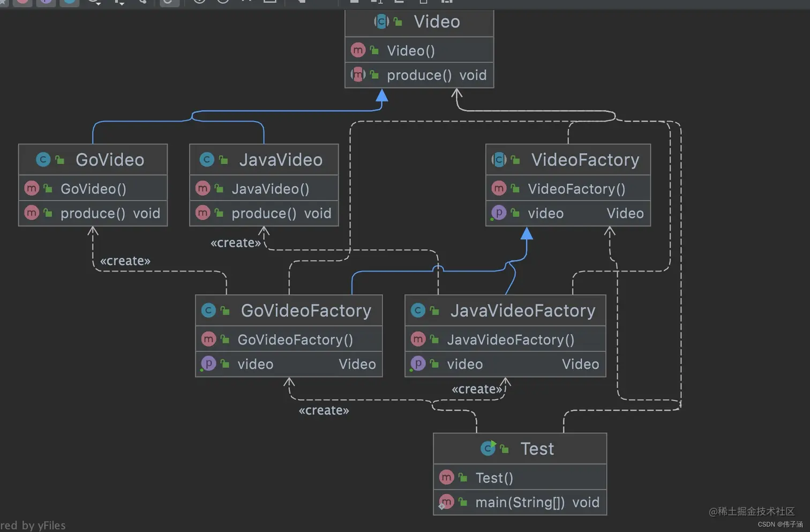Viewport: 810px width, 532px height.
Task: Click the «create» label under GoVideo node
Action: click(x=125, y=261)
